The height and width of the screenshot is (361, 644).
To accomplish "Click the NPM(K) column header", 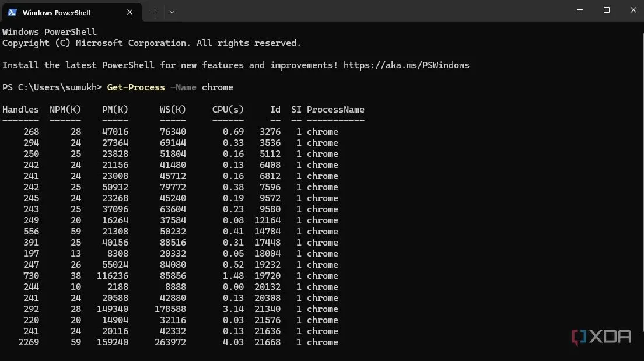I will 65,110.
